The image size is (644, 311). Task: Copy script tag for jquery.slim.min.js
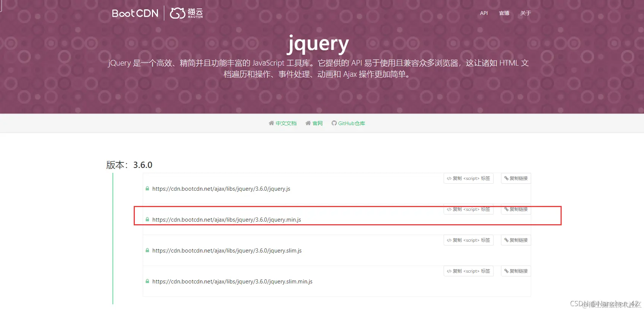pyautogui.click(x=469, y=271)
